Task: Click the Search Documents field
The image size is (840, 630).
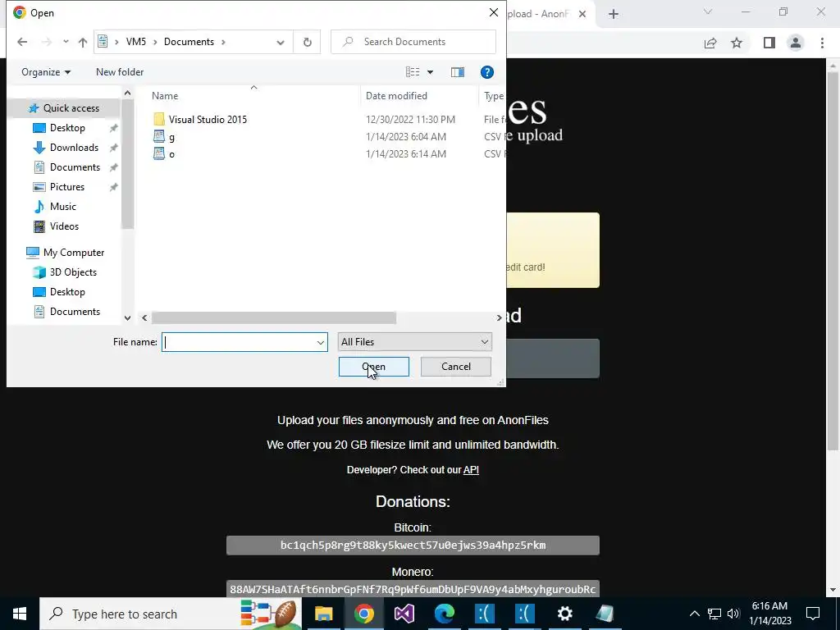Action: pyautogui.click(x=413, y=42)
